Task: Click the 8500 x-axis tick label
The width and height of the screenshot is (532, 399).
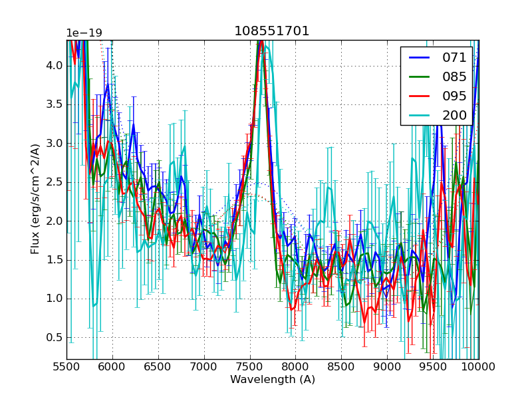Action: tap(341, 366)
